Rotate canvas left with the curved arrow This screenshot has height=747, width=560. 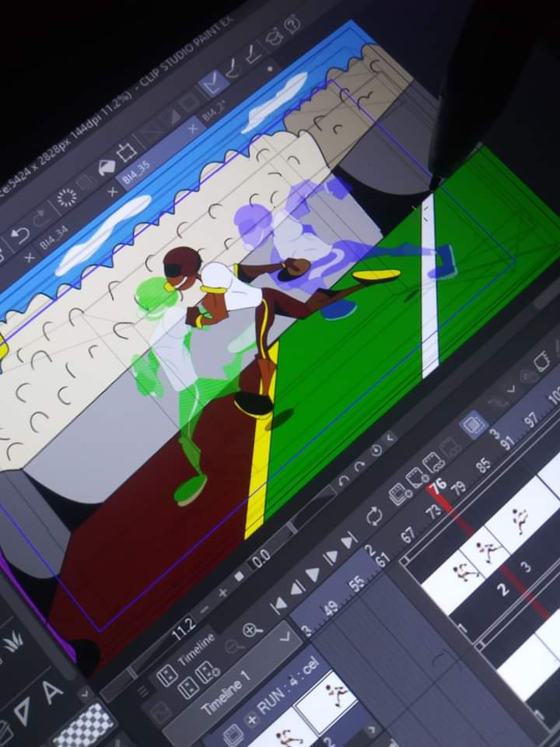pos(343,481)
